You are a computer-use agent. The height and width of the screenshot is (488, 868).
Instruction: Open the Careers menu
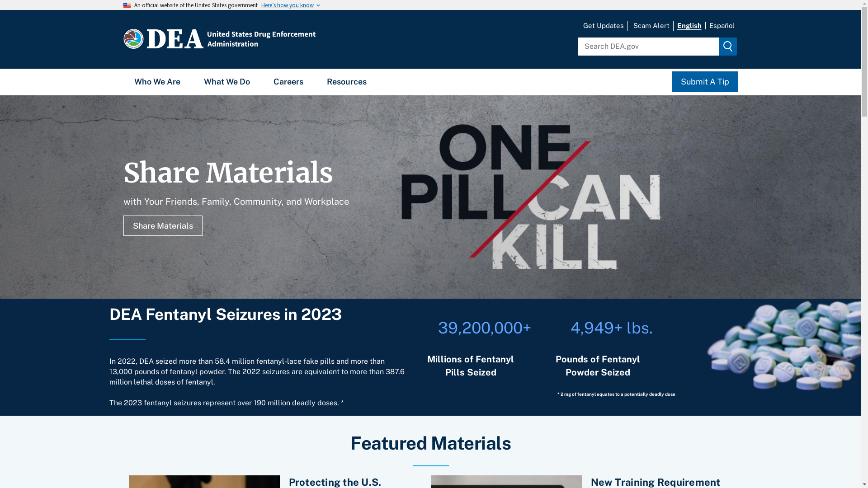point(288,82)
